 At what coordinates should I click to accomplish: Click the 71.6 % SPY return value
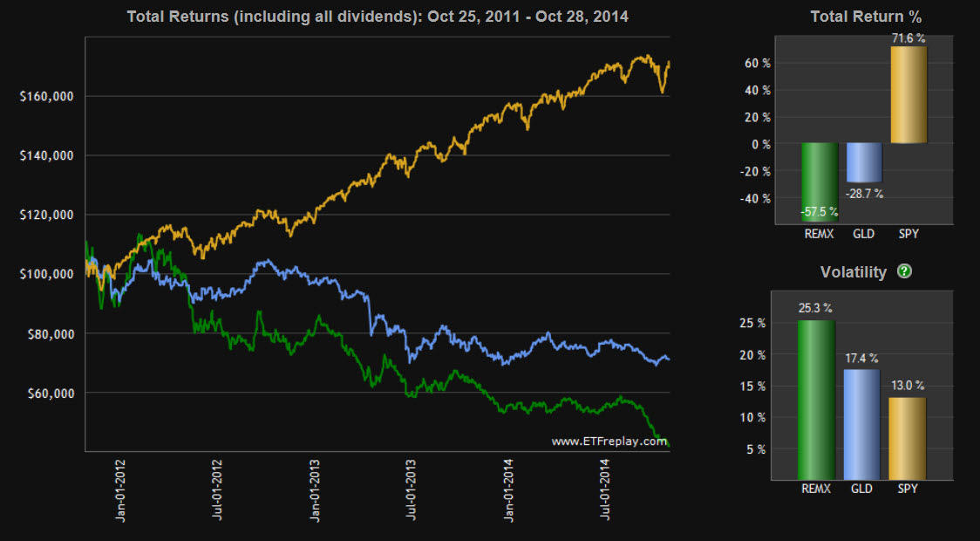[x=909, y=39]
